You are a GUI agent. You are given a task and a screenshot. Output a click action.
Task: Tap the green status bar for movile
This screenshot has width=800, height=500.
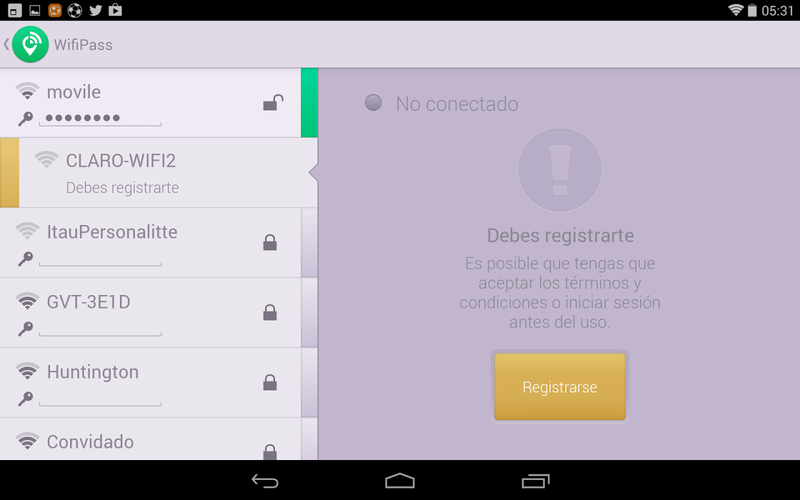(x=309, y=103)
